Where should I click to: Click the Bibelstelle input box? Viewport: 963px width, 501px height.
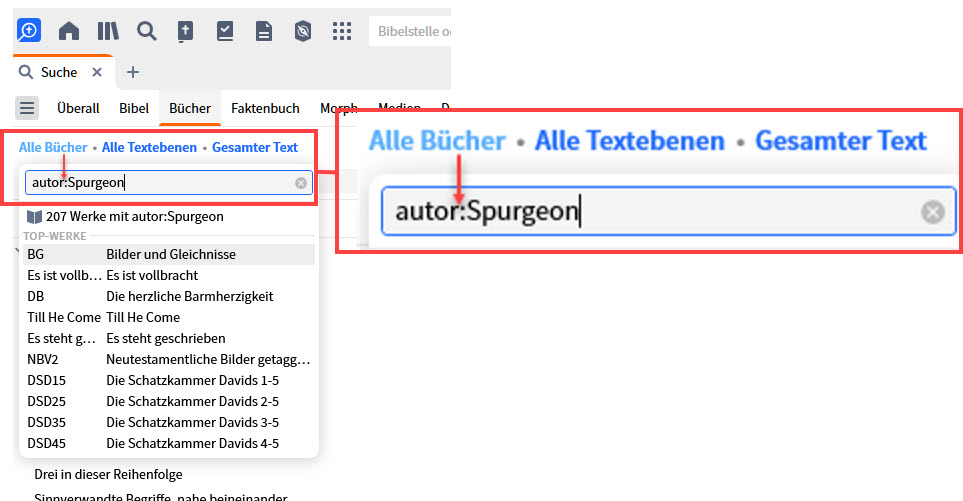point(410,31)
